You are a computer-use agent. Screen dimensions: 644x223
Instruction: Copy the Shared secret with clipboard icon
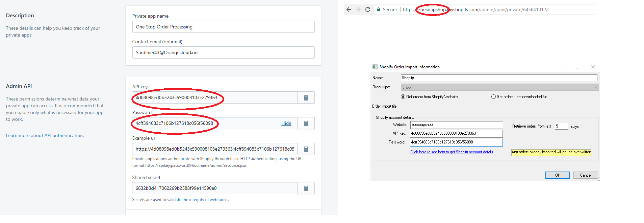point(306,188)
